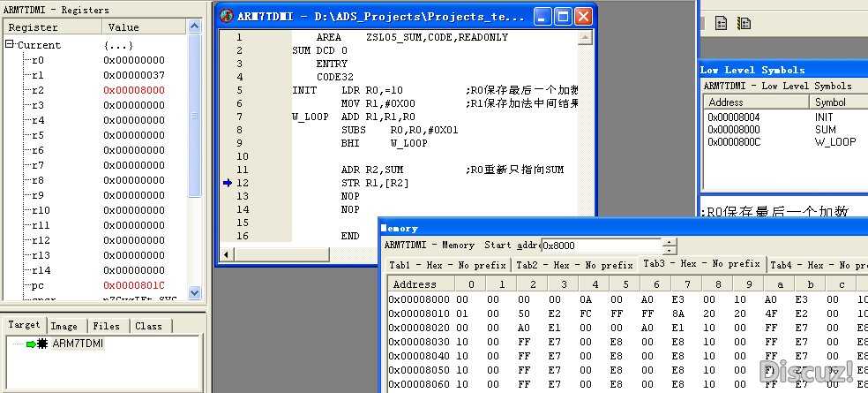Open Tab2 - Hex in Memory window
The image size is (868, 393).
574,265
